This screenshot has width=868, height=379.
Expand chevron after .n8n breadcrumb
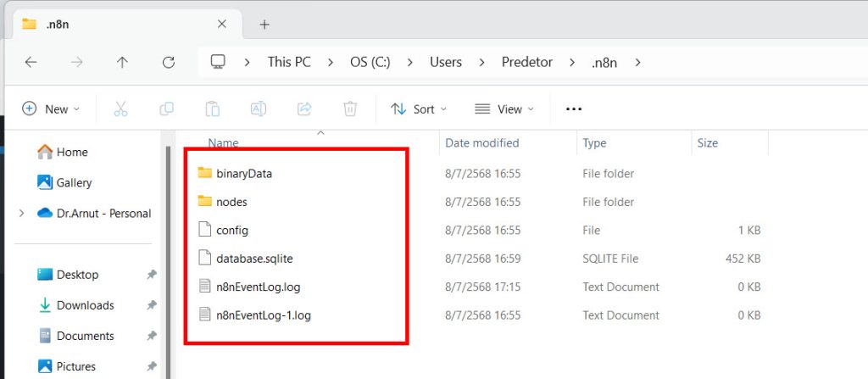(637, 62)
